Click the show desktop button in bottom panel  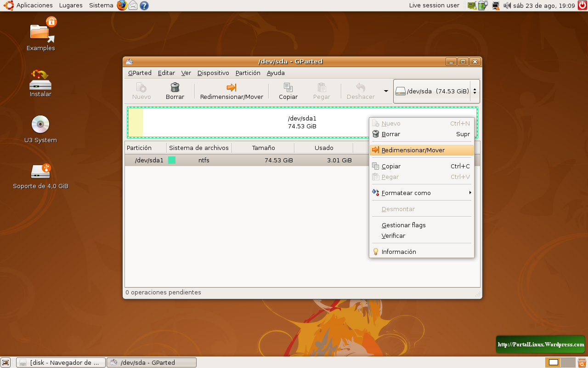click(x=6, y=362)
